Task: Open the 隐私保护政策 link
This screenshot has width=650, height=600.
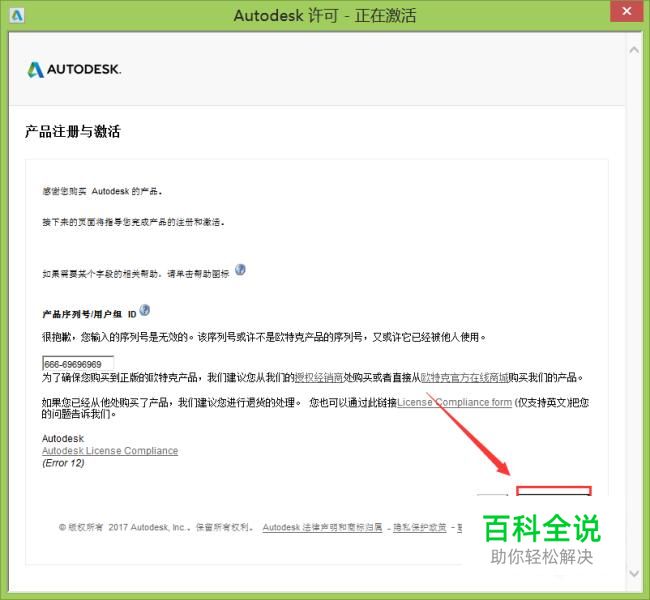Action: [420, 527]
